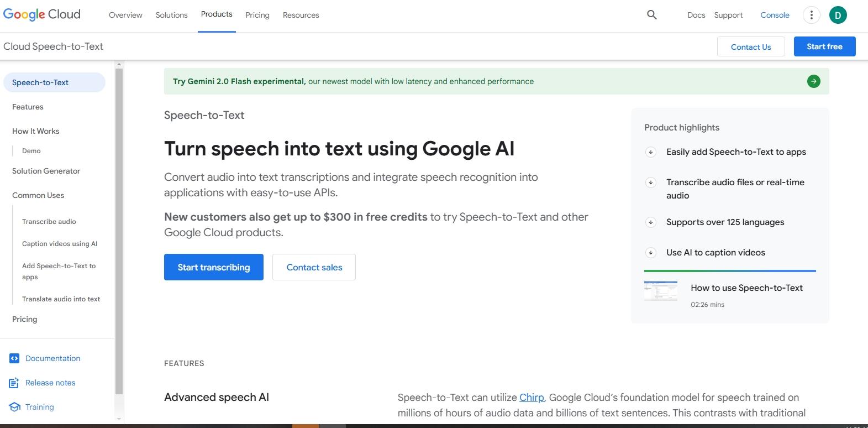The height and width of the screenshot is (428, 868).
Task: Open Caption videos using AI sidebar item
Action: point(60,244)
